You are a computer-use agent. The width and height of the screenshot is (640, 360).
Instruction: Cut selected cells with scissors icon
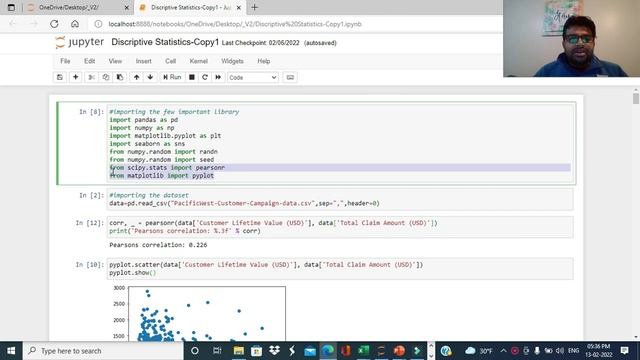(91, 77)
